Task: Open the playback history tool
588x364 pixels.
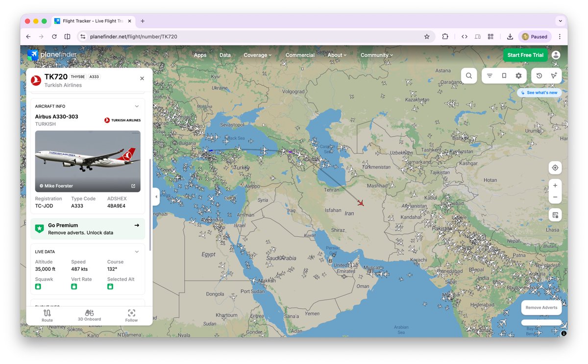Action: 539,75
